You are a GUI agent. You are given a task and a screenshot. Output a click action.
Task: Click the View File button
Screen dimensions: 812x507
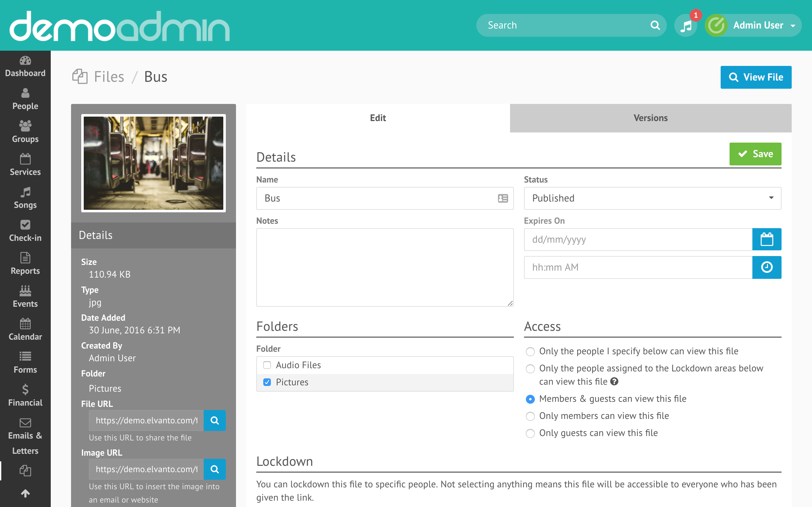tap(756, 77)
